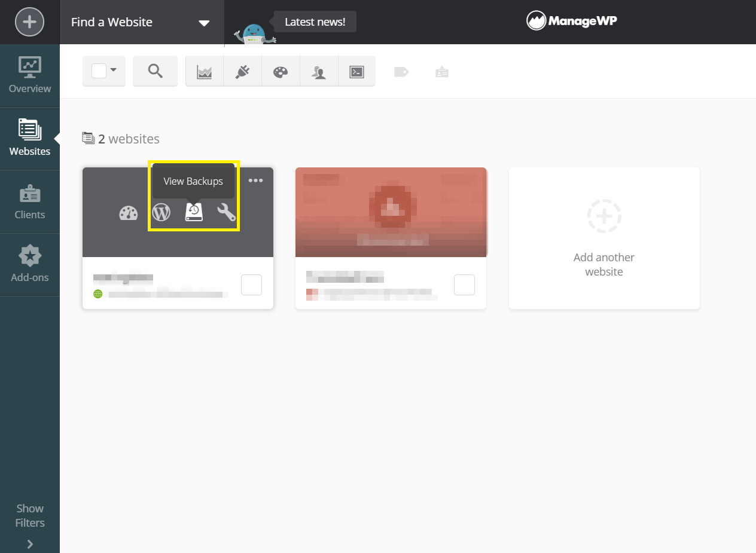Click the View Backups icon on first site
This screenshot has height=553, width=756.
click(194, 212)
